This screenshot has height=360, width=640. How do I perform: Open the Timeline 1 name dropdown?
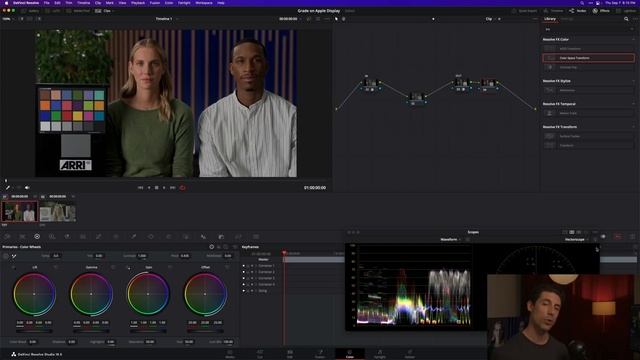(166, 19)
